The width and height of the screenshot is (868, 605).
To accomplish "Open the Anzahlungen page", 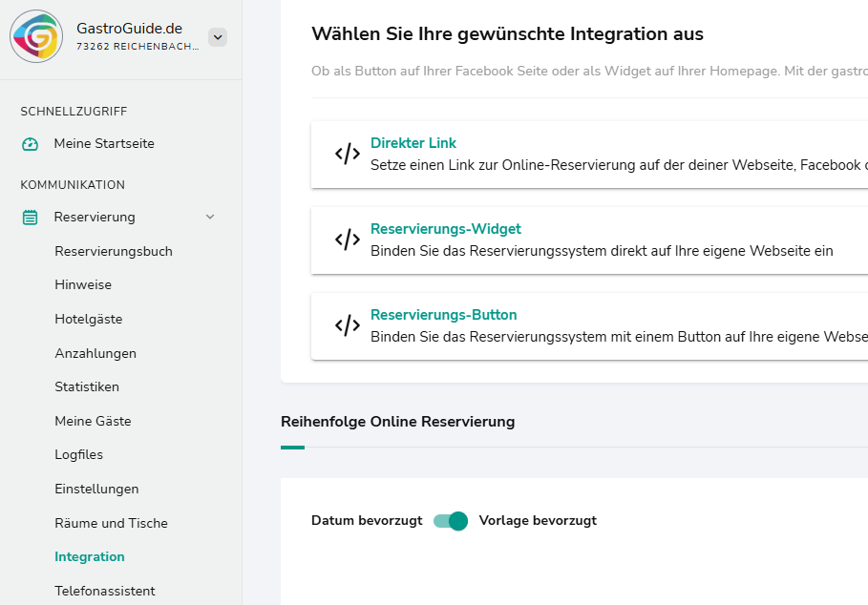I will (x=95, y=354).
